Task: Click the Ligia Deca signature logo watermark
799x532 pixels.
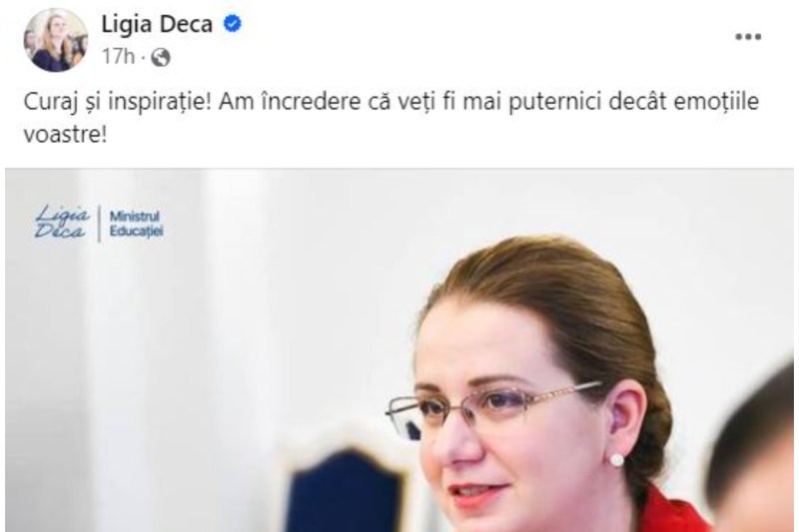Action: (62, 222)
